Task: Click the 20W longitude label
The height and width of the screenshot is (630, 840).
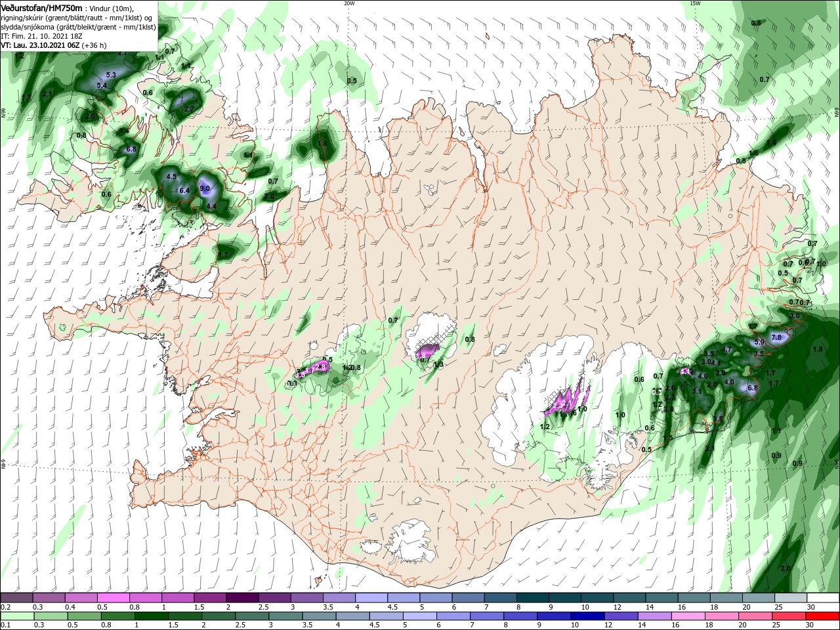Action: pos(349,3)
